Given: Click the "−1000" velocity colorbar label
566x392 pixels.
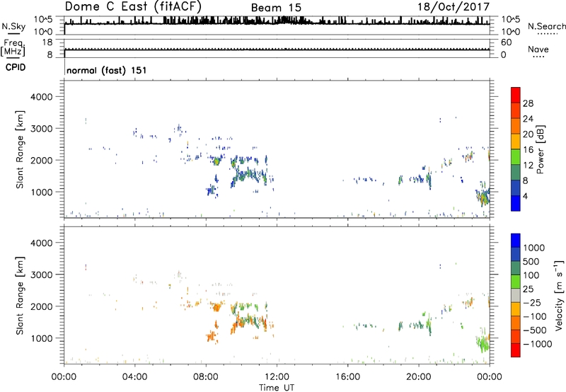Looking at the screenshot, I should (537, 344).
